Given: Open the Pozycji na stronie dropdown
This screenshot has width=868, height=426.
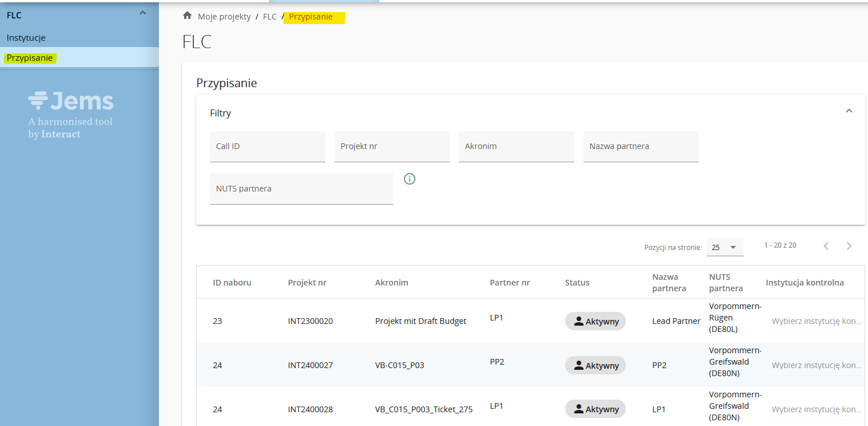Looking at the screenshot, I should point(725,247).
